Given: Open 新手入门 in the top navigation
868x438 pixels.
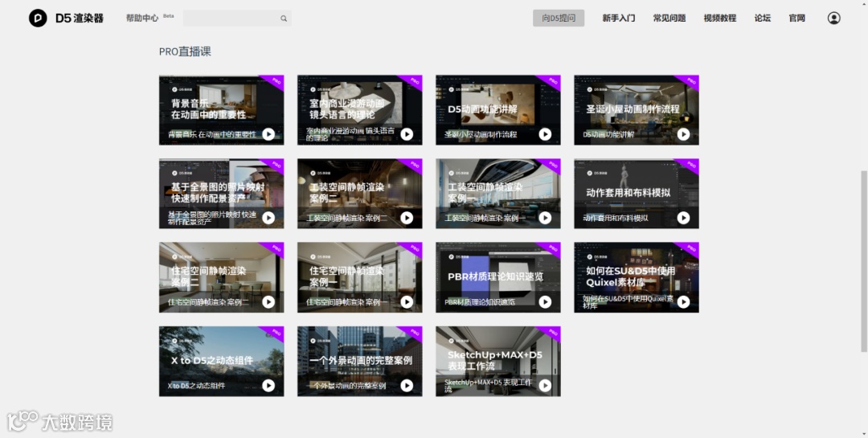Looking at the screenshot, I should (x=619, y=18).
